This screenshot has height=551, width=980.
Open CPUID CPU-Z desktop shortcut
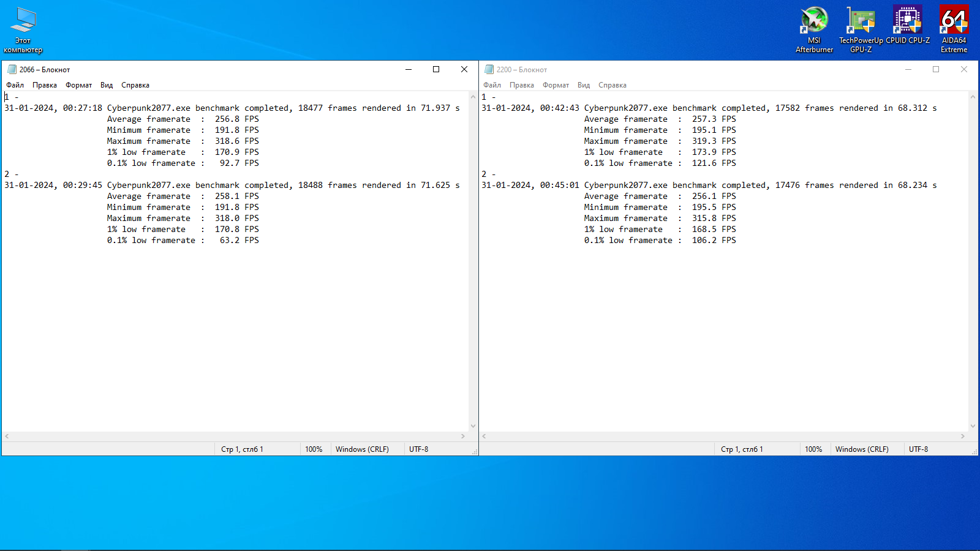click(x=908, y=26)
